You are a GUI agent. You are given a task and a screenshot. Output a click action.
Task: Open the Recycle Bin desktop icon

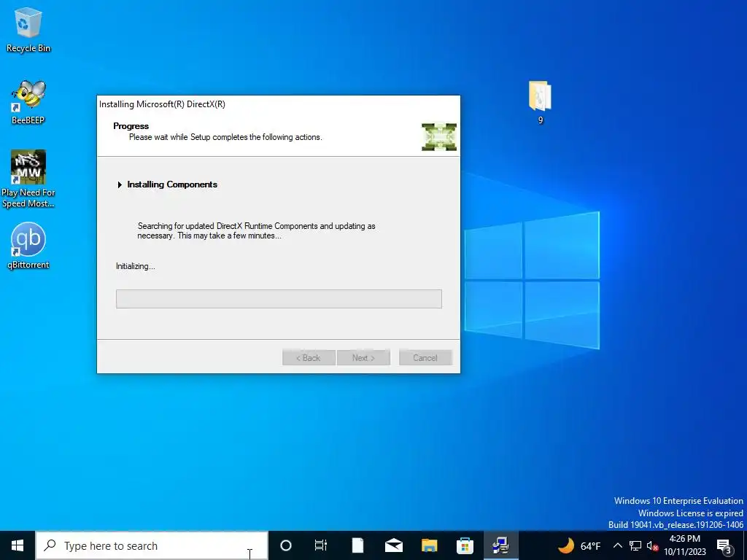(x=28, y=29)
